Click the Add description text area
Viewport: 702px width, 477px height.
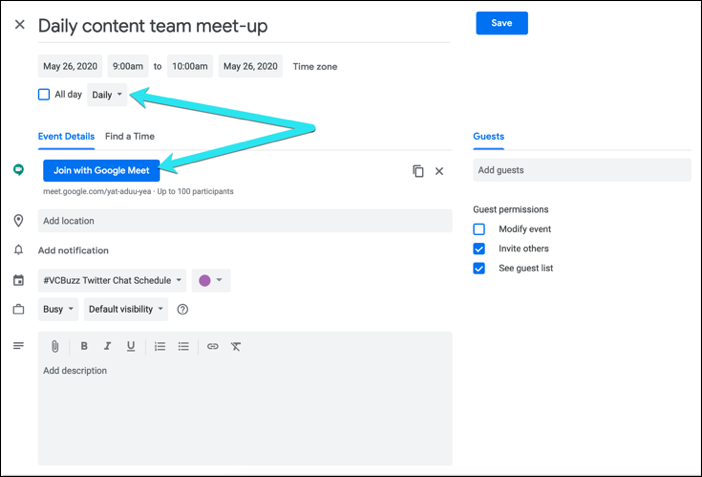pos(245,412)
